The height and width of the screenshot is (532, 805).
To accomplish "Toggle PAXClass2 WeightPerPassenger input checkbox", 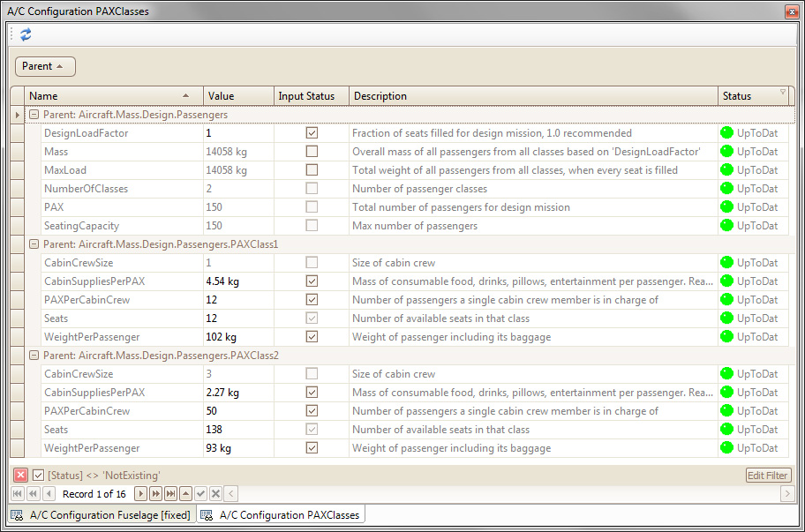I will click(312, 448).
